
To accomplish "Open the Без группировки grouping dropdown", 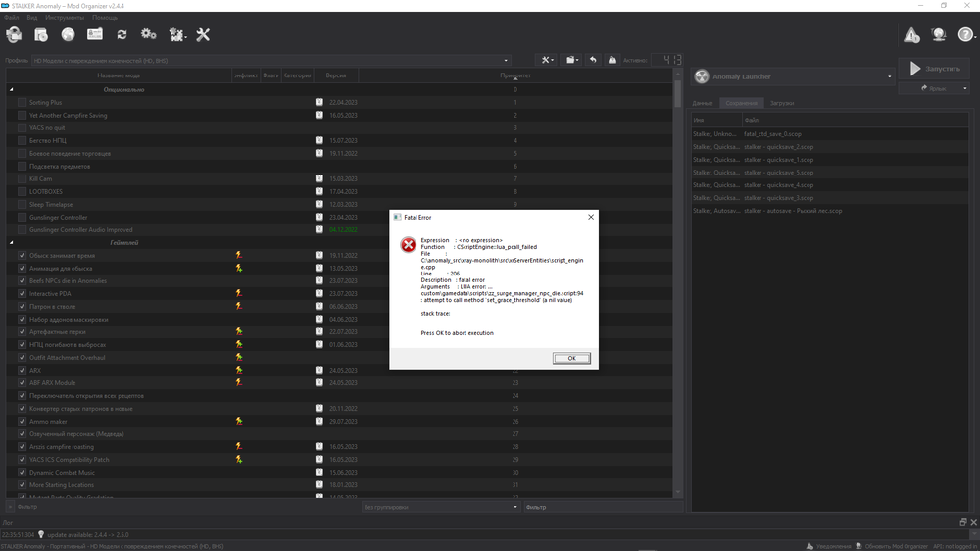I will pyautogui.click(x=440, y=507).
